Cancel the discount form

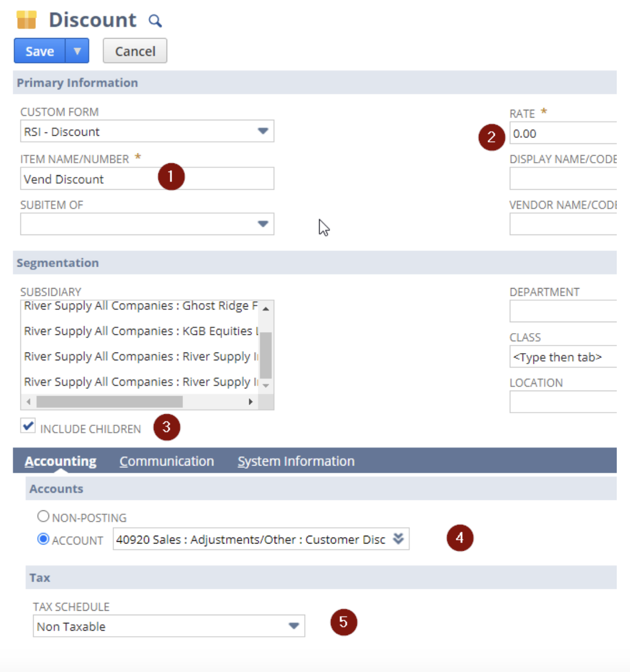pyautogui.click(x=135, y=51)
